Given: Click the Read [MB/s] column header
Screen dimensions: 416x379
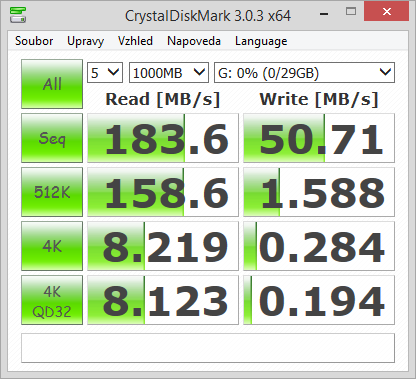Looking at the screenshot, I should coord(163,99).
